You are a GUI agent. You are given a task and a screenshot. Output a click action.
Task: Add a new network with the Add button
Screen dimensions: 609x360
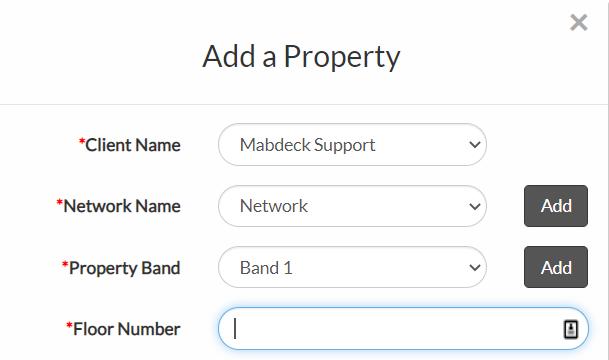point(556,206)
